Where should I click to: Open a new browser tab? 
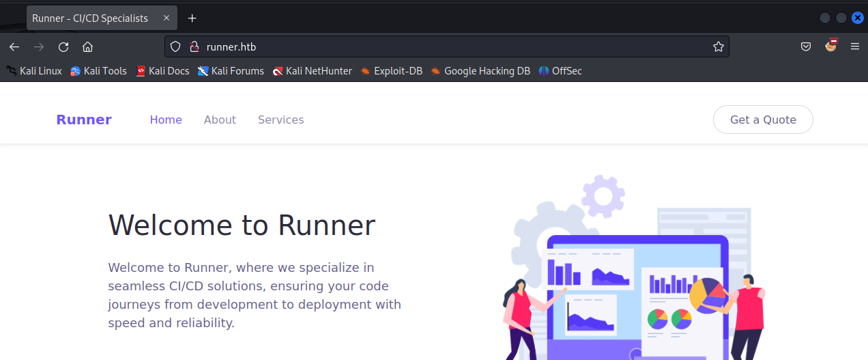[192, 18]
